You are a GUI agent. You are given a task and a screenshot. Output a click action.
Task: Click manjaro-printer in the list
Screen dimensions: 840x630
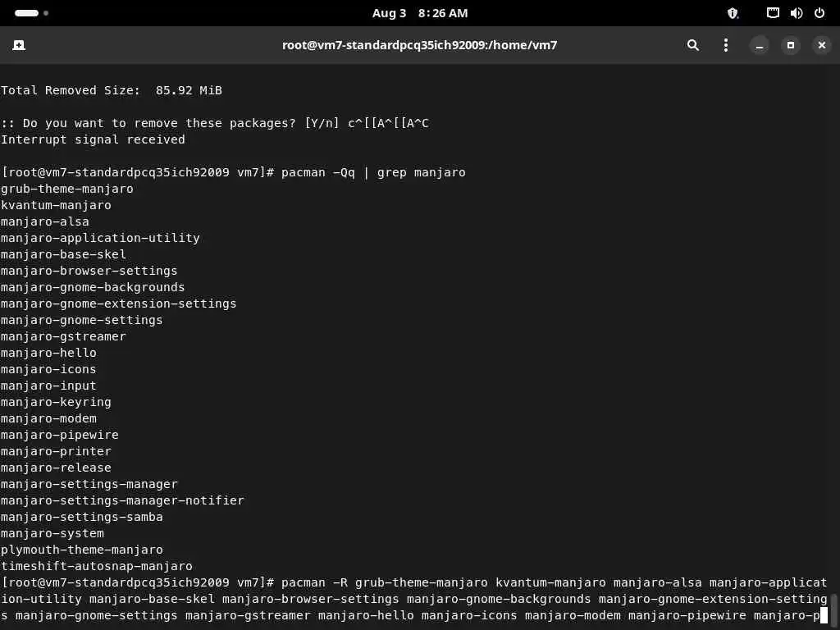tap(56, 451)
